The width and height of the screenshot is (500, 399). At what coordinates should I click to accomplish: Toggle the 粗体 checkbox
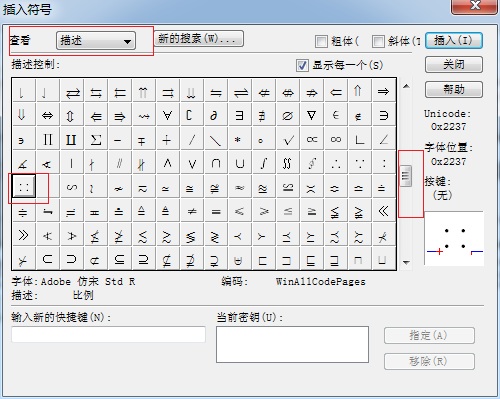321,41
